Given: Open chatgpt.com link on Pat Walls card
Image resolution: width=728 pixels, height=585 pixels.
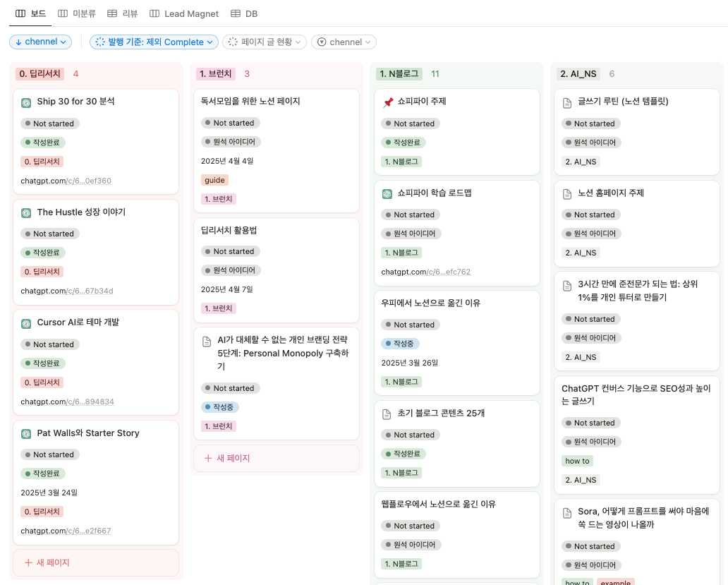Looking at the screenshot, I should (x=66, y=531).
